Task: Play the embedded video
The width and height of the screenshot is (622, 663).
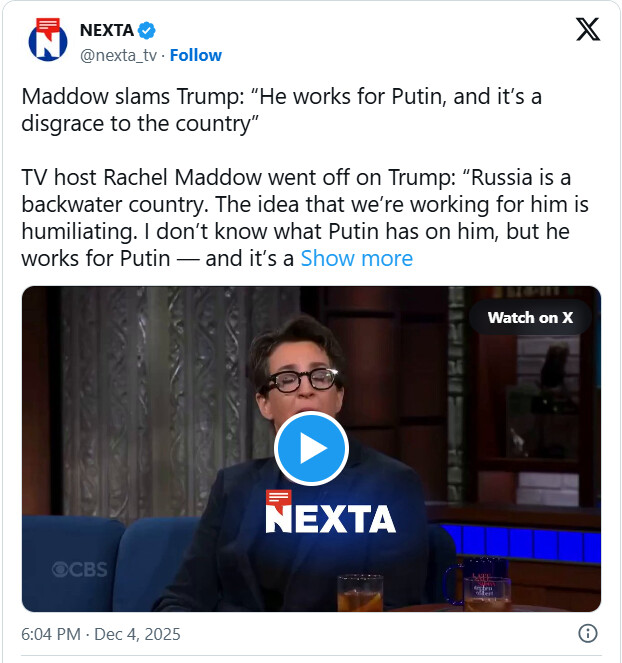Action: pos(311,448)
